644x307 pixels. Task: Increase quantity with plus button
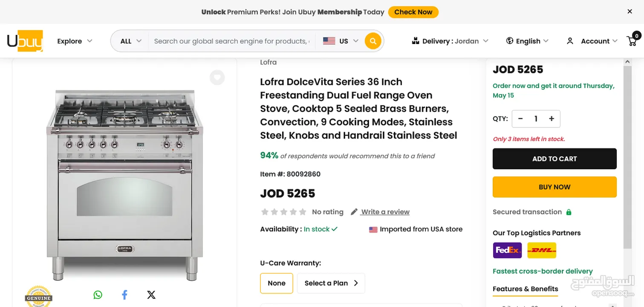552,119
